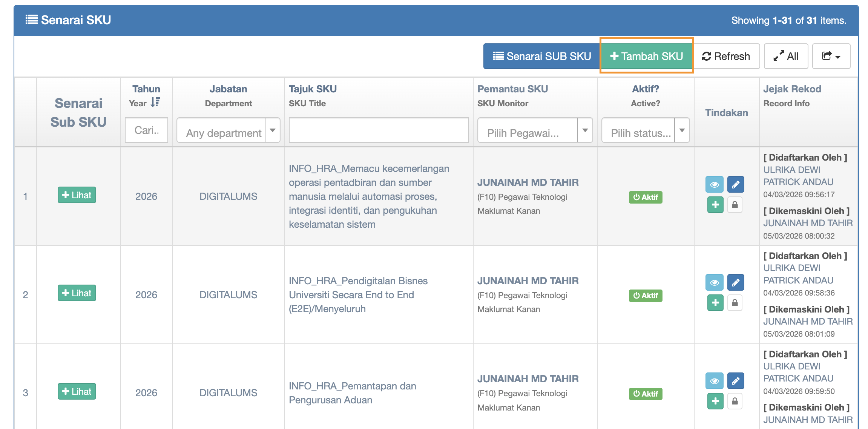Viewport: 868px width, 429px height.
Task: Click the green plus icon in row 1
Action: coord(715,205)
